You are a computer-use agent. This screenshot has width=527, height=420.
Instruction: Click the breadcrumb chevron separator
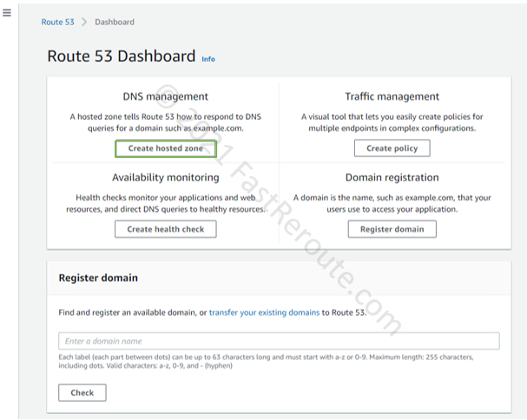(x=84, y=23)
